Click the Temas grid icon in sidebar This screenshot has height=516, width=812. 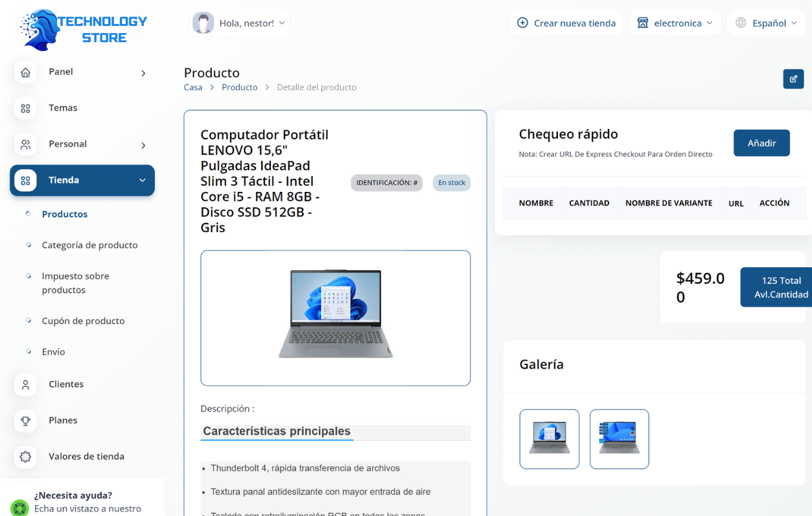click(25, 108)
